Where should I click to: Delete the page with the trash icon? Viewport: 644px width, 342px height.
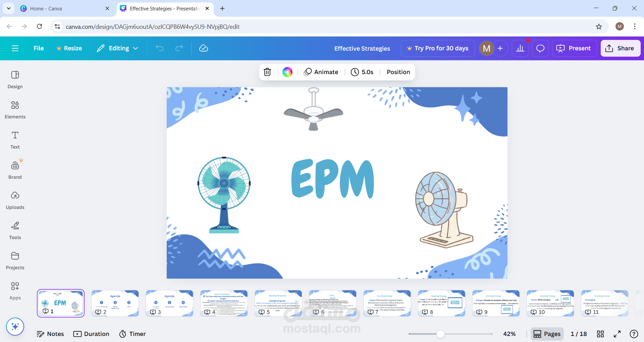click(267, 72)
